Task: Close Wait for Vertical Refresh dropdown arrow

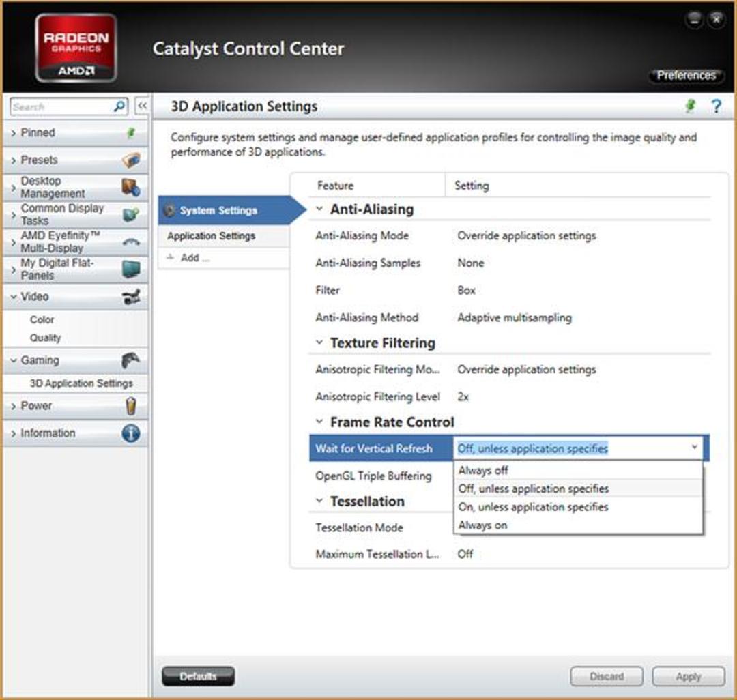Action: (x=694, y=448)
